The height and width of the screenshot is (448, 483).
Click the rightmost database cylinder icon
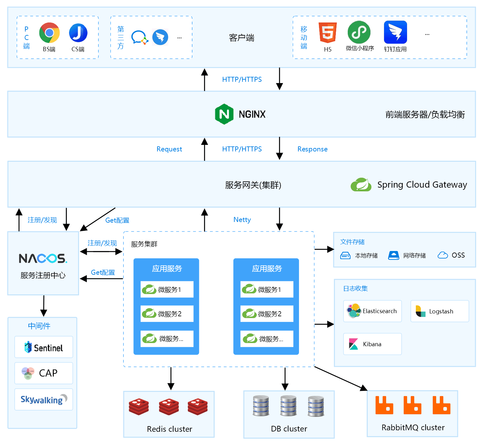(316, 406)
